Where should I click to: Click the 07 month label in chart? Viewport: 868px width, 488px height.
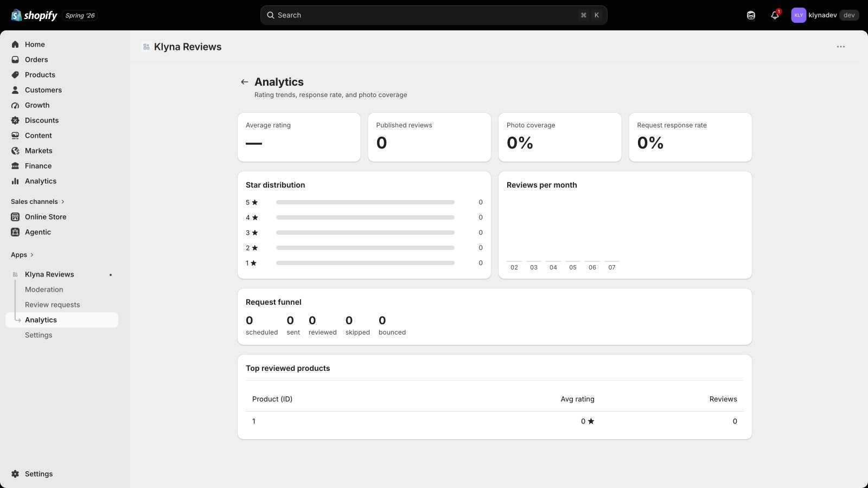(612, 267)
